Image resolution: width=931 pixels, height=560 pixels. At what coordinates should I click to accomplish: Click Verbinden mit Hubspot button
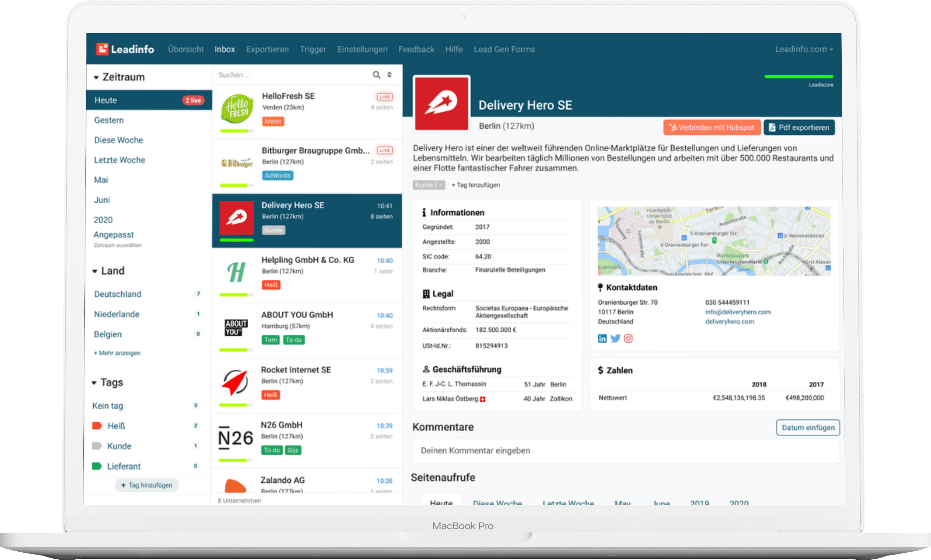[711, 127]
